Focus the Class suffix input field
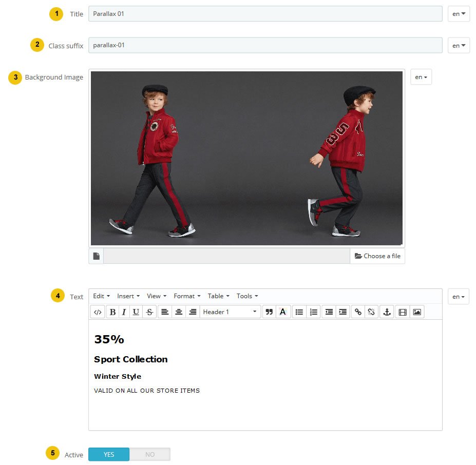Image resolution: width=476 pixels, height=465 pixels. (x=265, y=46)
